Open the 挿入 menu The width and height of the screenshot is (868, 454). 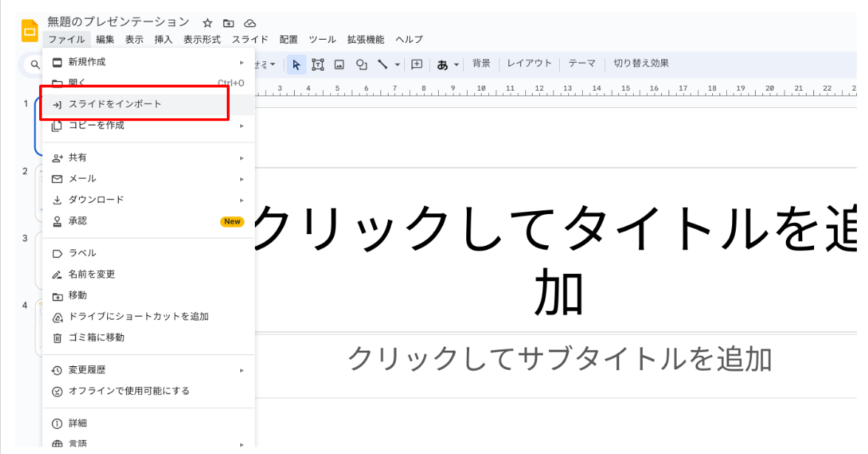163,39
